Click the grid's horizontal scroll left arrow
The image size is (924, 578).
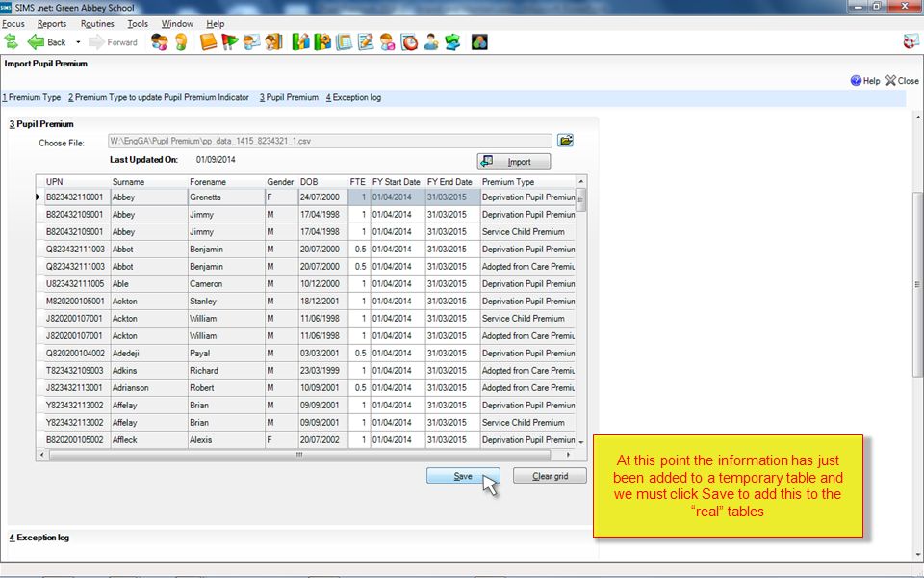41,455
